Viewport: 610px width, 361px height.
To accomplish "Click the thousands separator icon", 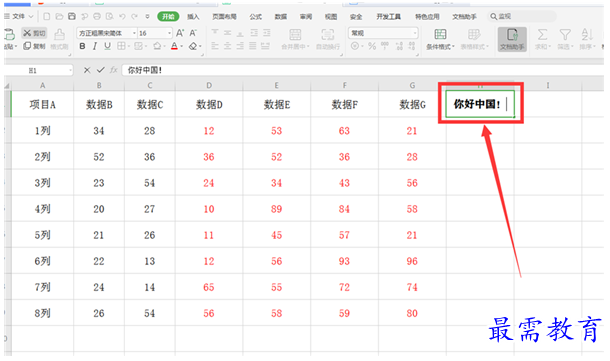I will pyautogui.click(x=385, y=46).
